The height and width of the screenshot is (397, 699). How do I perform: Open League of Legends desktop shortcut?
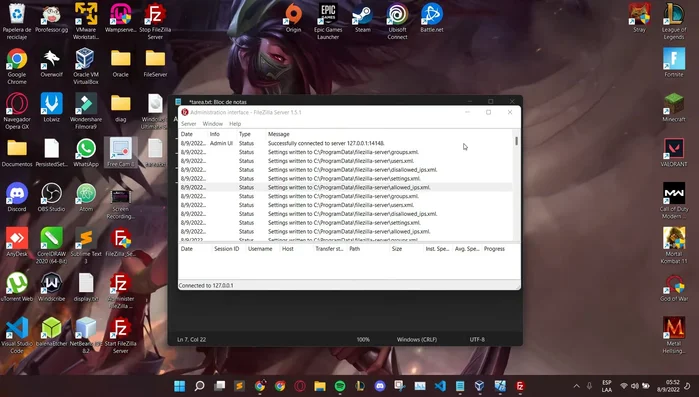[x=674, y=21]
